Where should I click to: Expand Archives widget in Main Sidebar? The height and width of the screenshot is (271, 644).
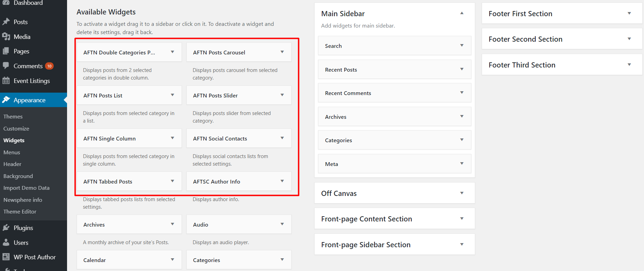click(462, 116)
